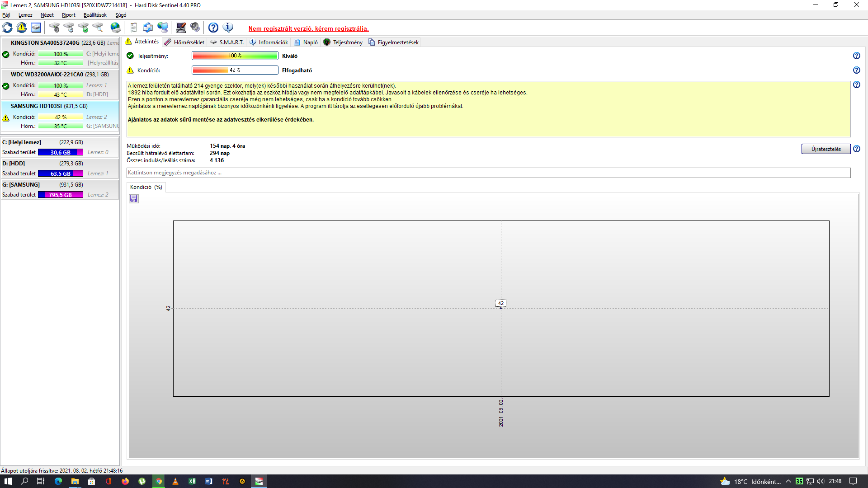868x488 pixels.
Task: Click the Teljesítmény 100% progress bar
Action: tap(235, 56)
